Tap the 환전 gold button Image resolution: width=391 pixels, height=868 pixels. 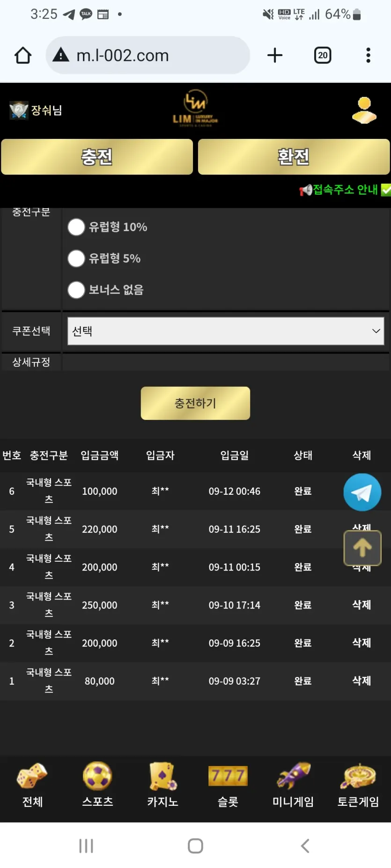pyautogui.click(x=294, y=157)
